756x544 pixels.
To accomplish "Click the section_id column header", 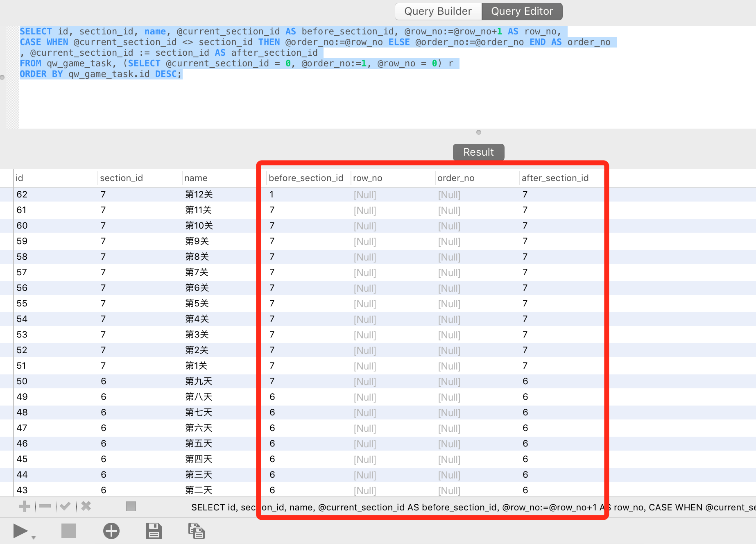I will tap(140, 178).
